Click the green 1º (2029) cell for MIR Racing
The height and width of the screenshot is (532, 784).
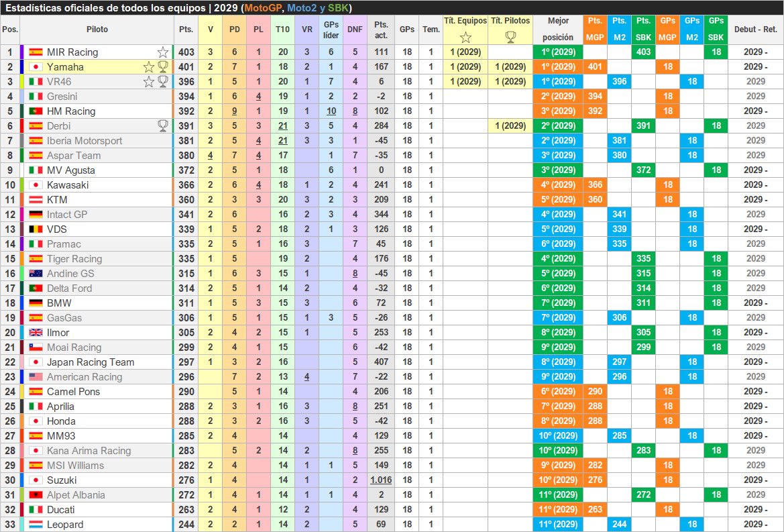[558, 52]
